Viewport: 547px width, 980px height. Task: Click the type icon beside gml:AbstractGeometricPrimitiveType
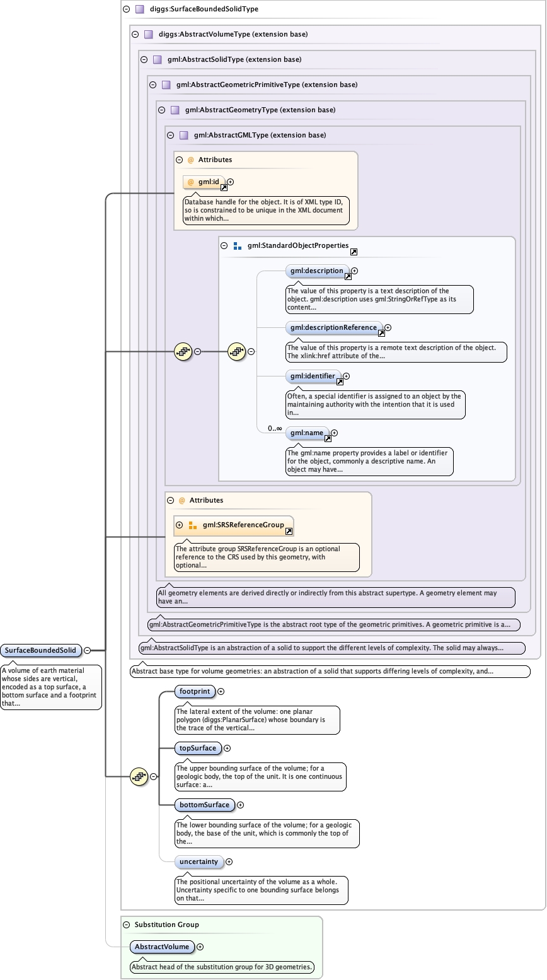(x=166, y=85)
